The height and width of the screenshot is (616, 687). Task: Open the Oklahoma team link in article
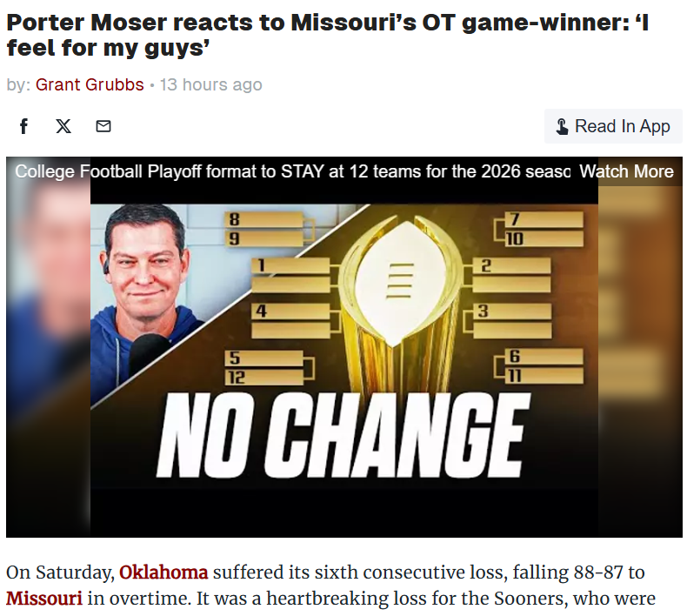(163, 573)
